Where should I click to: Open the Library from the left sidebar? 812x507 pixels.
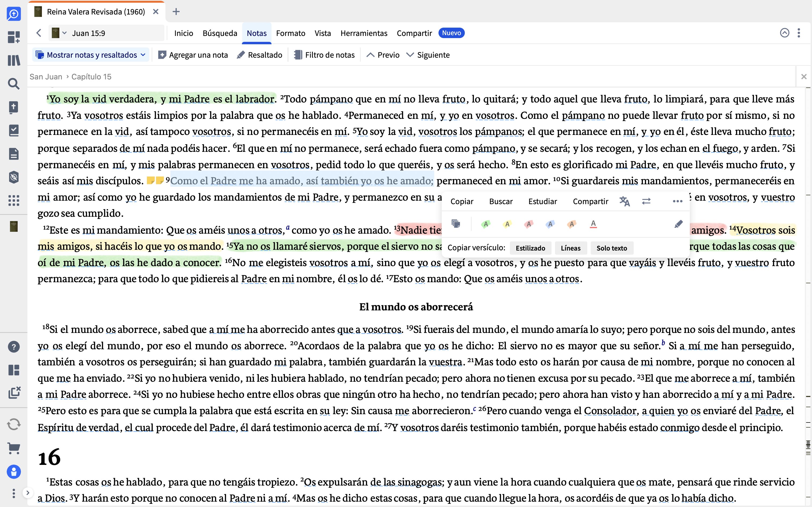(14, 60)
